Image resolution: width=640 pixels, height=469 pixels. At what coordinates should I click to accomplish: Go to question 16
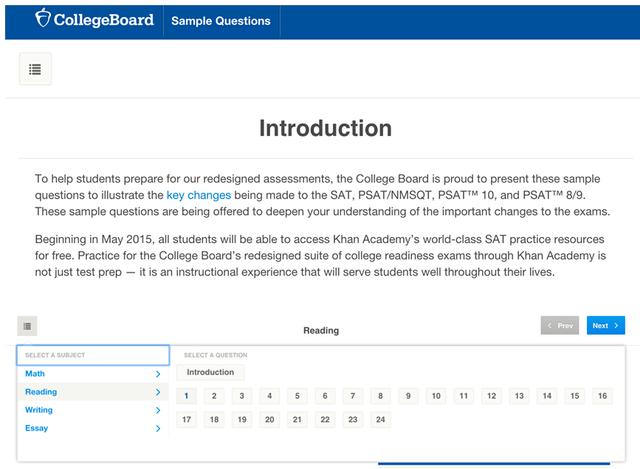tap(602, 396)
